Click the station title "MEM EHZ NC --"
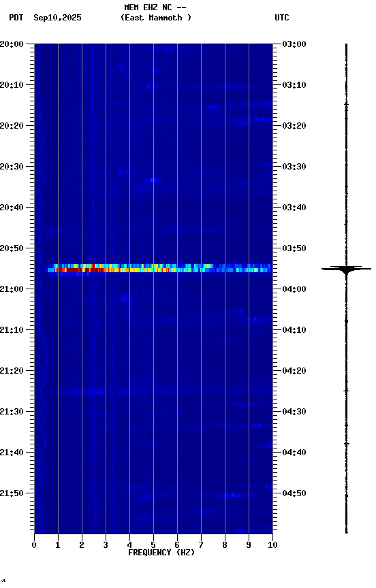376x588 pixels. click(155, 7)
